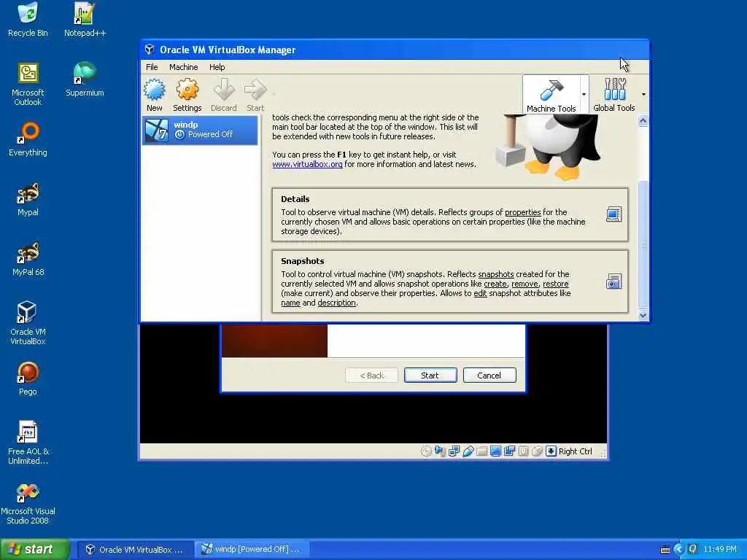
Task: Click the vertical scrollbar thumb in Manager pane
Action: pyautogui.click(x=643, y=244)
